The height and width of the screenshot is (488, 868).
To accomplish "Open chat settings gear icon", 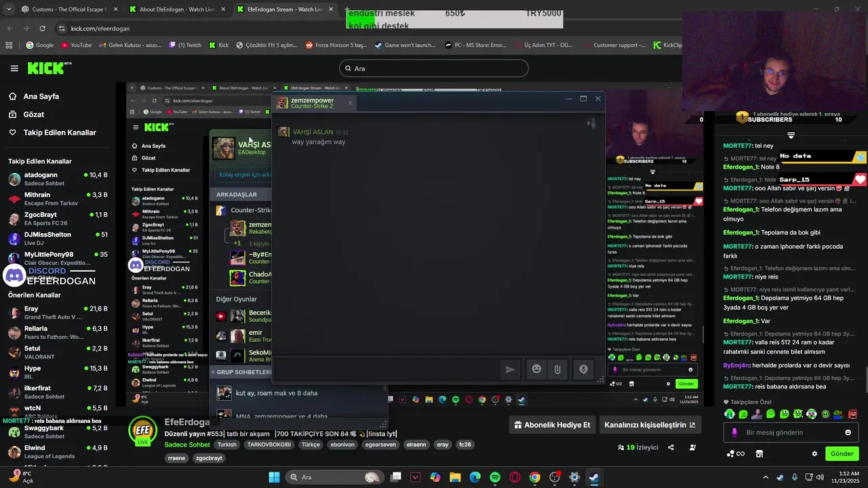I will click(x=814, y=453).
